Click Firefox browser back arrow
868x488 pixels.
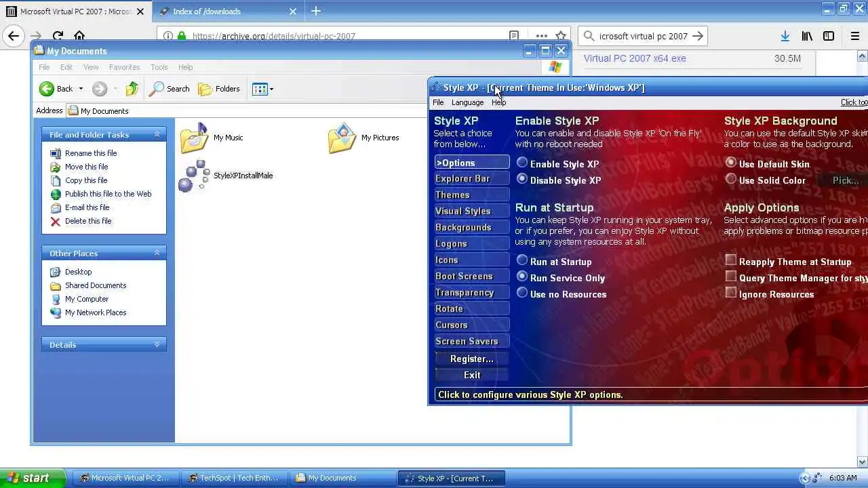click(14, 36)
